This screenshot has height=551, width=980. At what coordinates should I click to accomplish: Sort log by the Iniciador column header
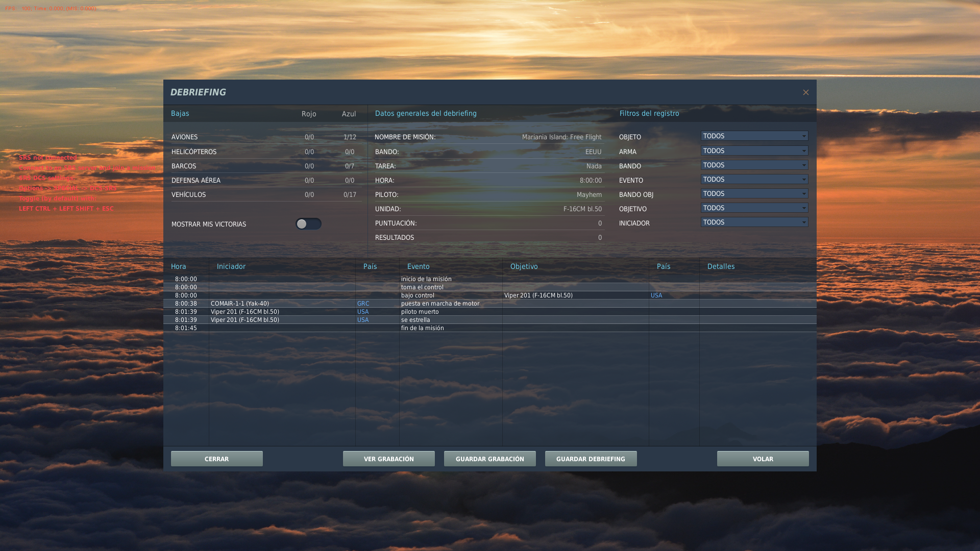click(x=231, y=267)
